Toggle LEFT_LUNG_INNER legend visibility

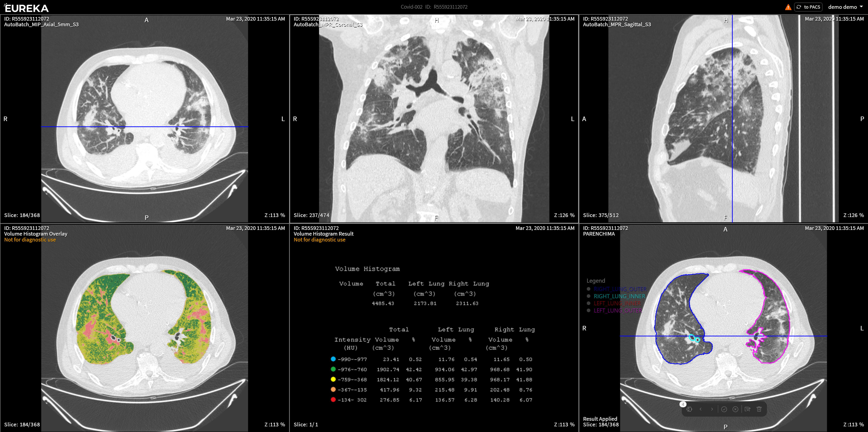[x=588, y=303]
